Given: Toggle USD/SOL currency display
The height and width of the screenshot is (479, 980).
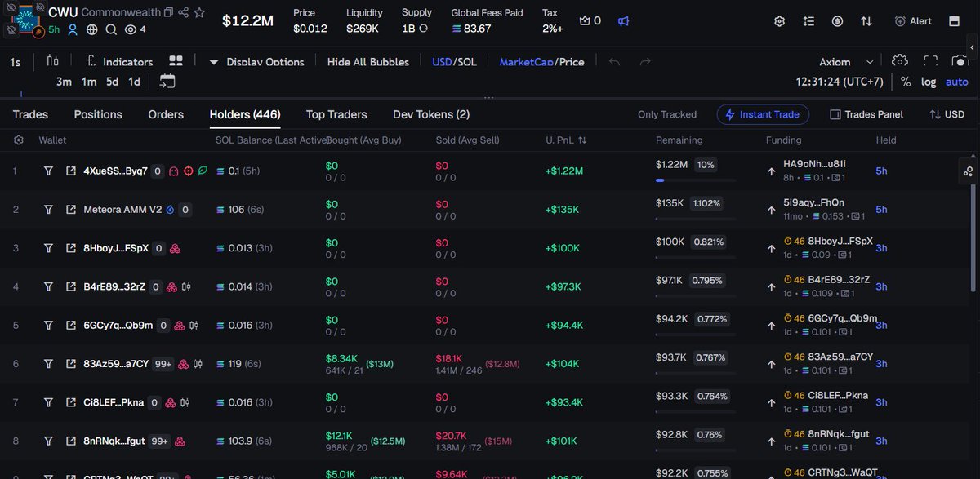Looking at the screenshot, I should (x=454, y=62).
